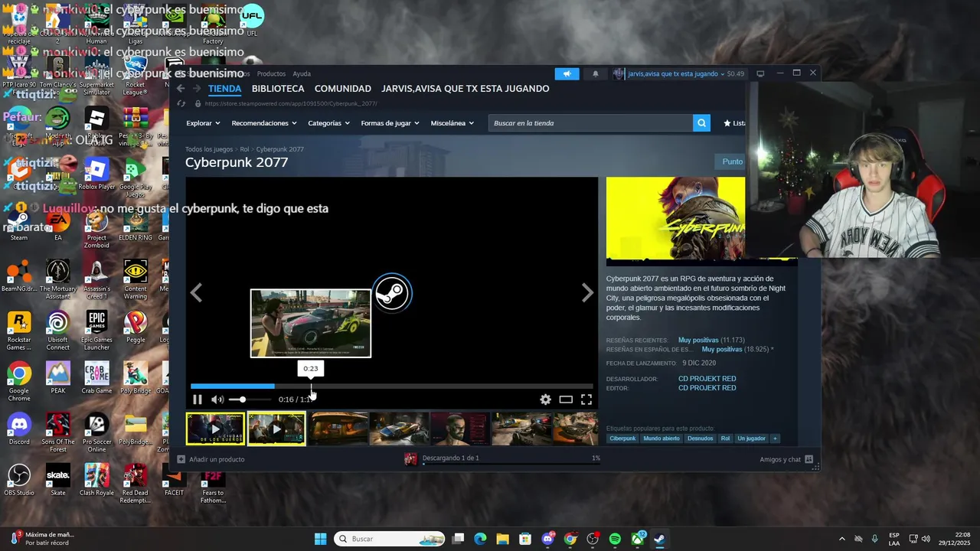The height and width of the screenshot is (551, 980).
Task: Open Discord desktop shortcut
Action: pos(19,429)
